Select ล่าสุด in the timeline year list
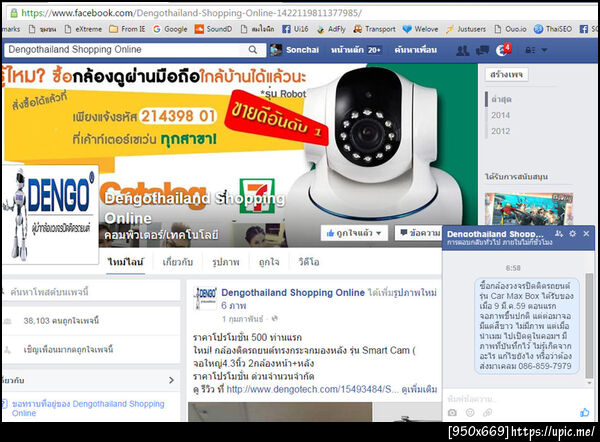The width and height of the screenshot is (600, 442). coord(502,99)
